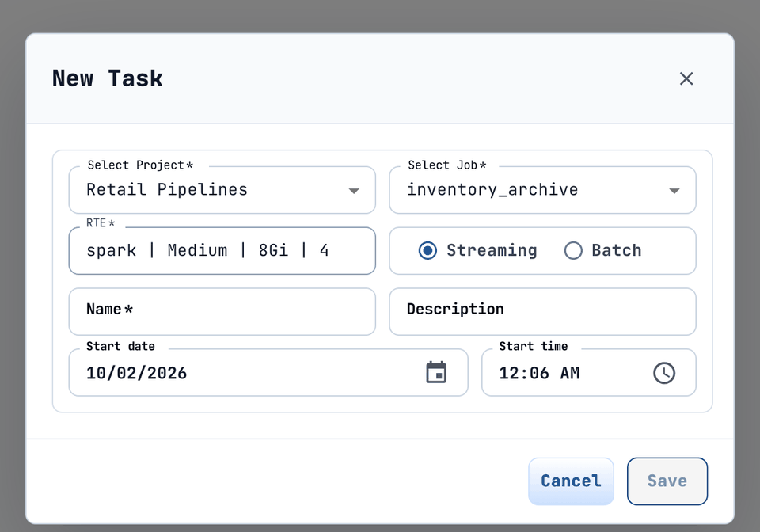This screenshot has height=532, width=760.
Task: Select the Streaming radio button
Action: tap(427, 250)
